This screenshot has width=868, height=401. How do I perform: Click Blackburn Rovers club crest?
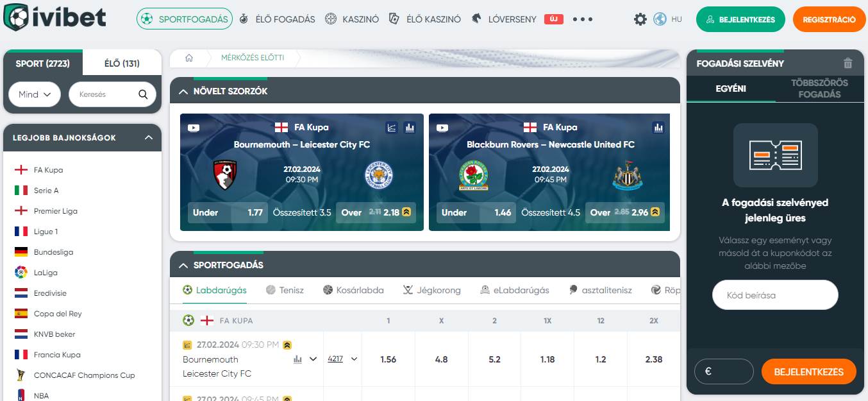474,176
